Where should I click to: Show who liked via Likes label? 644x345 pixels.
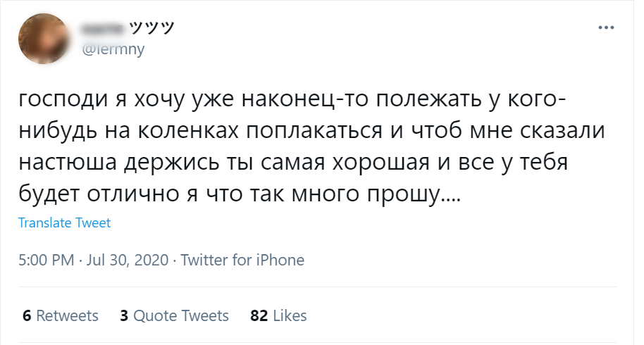coord(290,315)
